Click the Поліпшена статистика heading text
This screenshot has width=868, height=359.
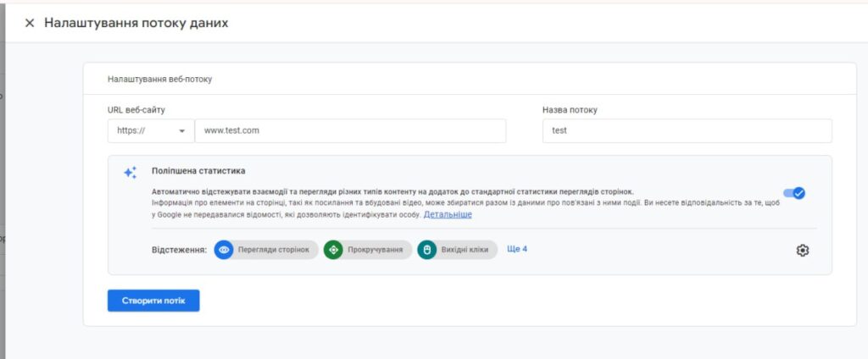pyautogui.click(x=198, y=171)
